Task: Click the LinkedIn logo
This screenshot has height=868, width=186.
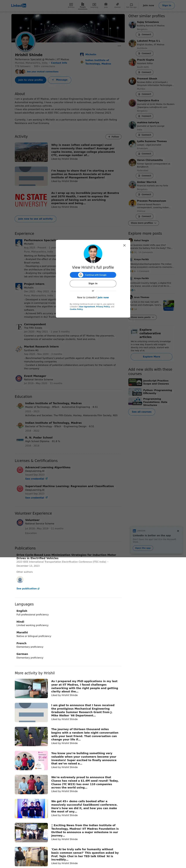Action: point(19,5)
